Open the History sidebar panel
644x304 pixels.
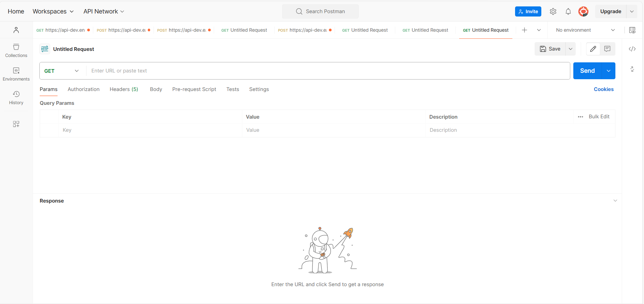tap(16, 97)
